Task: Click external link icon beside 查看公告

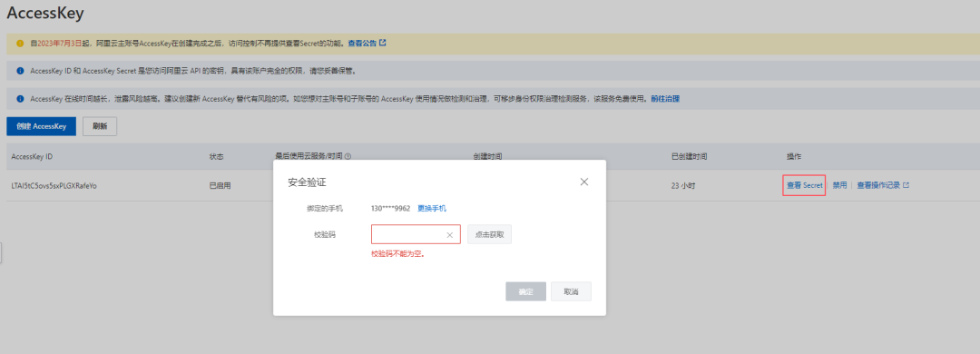Action: tap(383, 44)
